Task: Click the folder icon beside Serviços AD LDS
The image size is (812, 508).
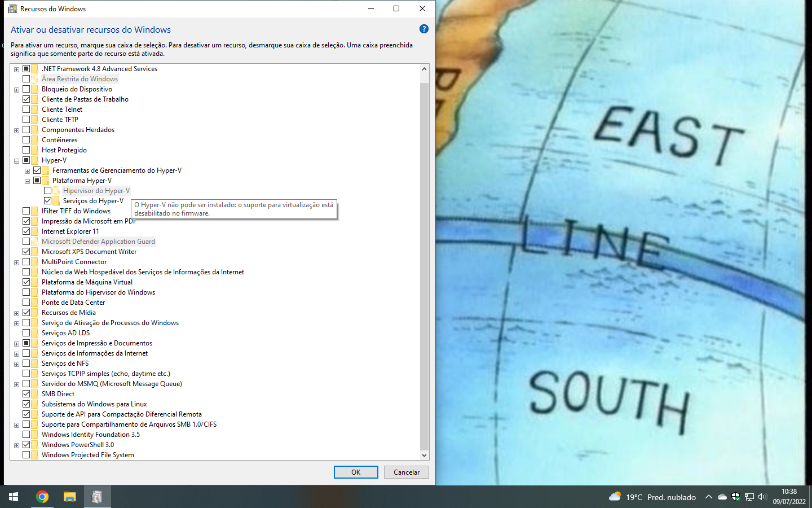Action: click(x=35, y=333)
